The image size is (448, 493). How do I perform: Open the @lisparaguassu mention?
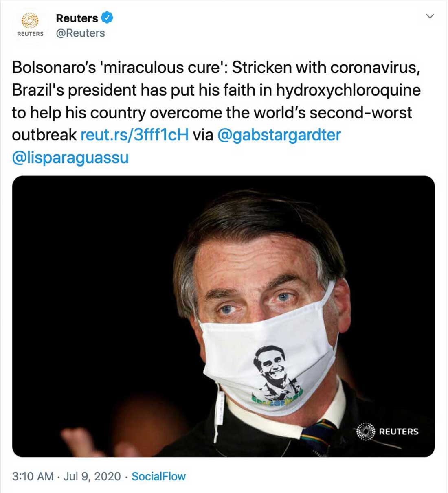coord(70,158)
